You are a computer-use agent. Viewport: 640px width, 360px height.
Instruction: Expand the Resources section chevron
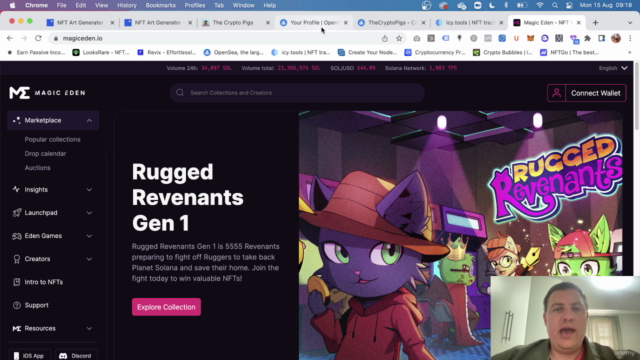89,329
